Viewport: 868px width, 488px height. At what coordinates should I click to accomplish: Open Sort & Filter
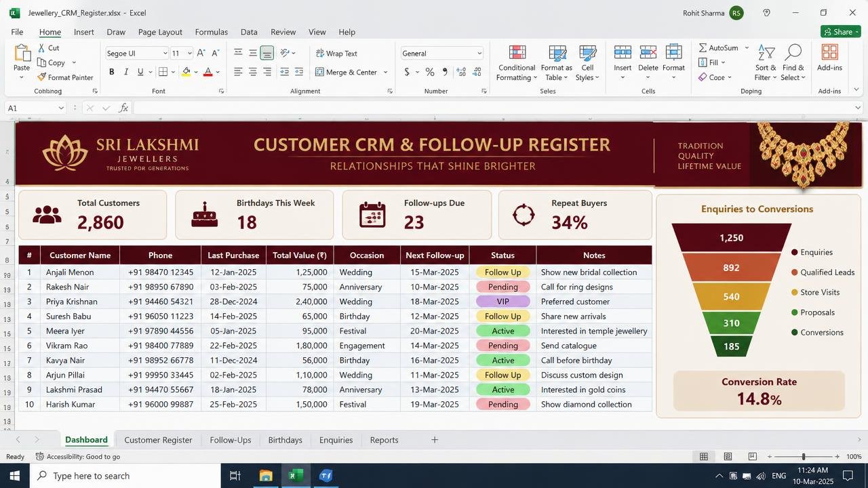[x=766, y=64]
